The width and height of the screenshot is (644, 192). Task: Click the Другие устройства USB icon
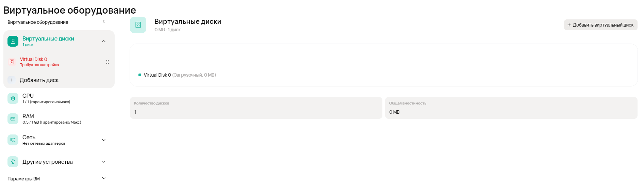coord(13,162)
